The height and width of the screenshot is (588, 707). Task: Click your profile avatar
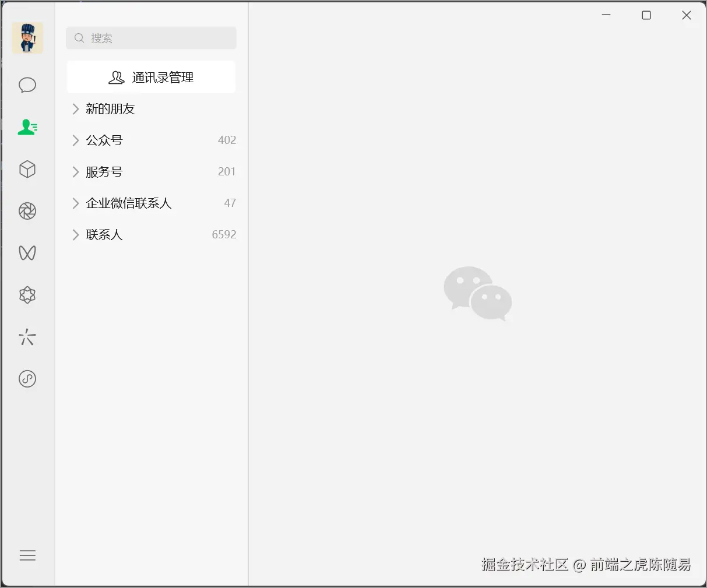pyautogui.click(x=27, y=37)
